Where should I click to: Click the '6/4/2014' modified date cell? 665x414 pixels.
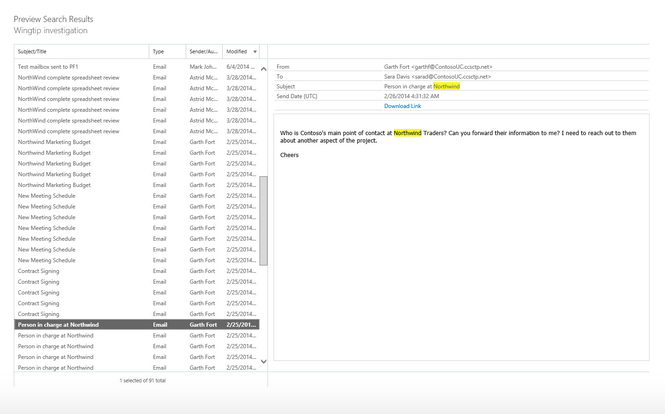(x=240, y=67)
